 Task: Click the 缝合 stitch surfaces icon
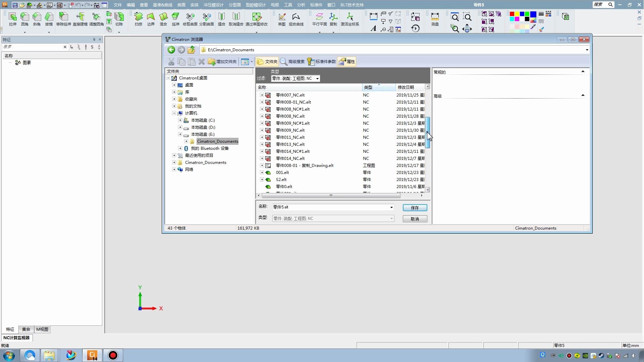[221, 17]
